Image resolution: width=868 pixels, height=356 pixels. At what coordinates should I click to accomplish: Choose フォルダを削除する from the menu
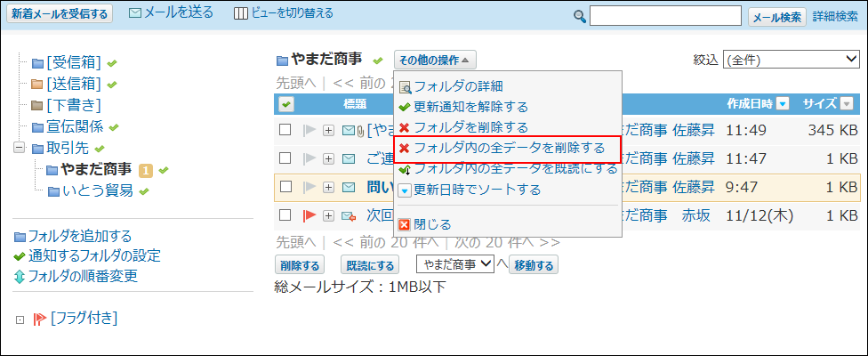[470, 127]
